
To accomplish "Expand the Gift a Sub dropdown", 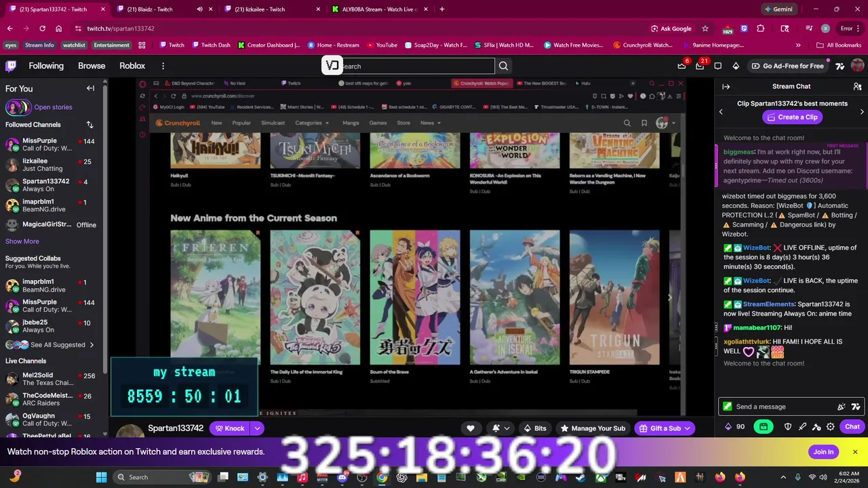I will point(687,428).
